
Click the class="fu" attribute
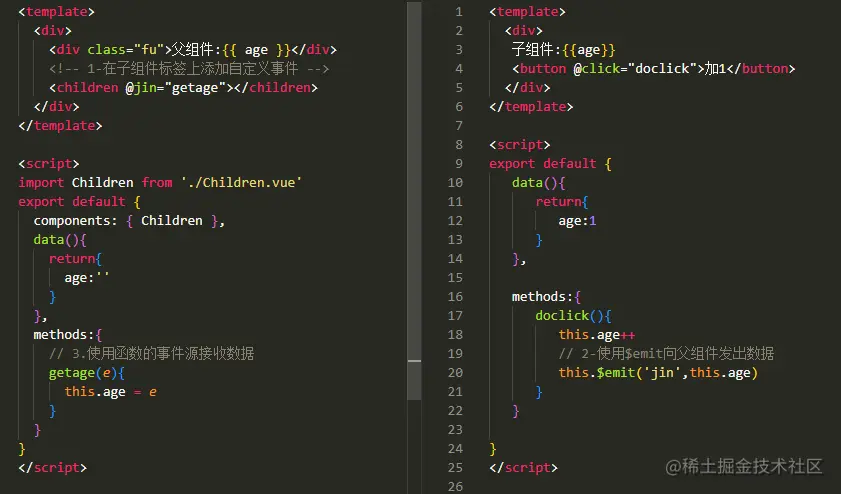126,50
